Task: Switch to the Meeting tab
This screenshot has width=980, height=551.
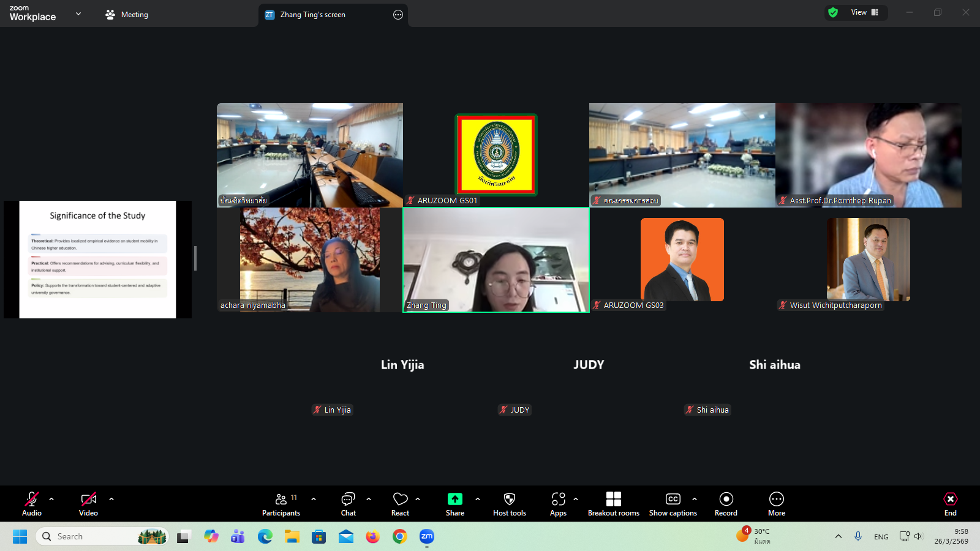Action: coord(127,15)
